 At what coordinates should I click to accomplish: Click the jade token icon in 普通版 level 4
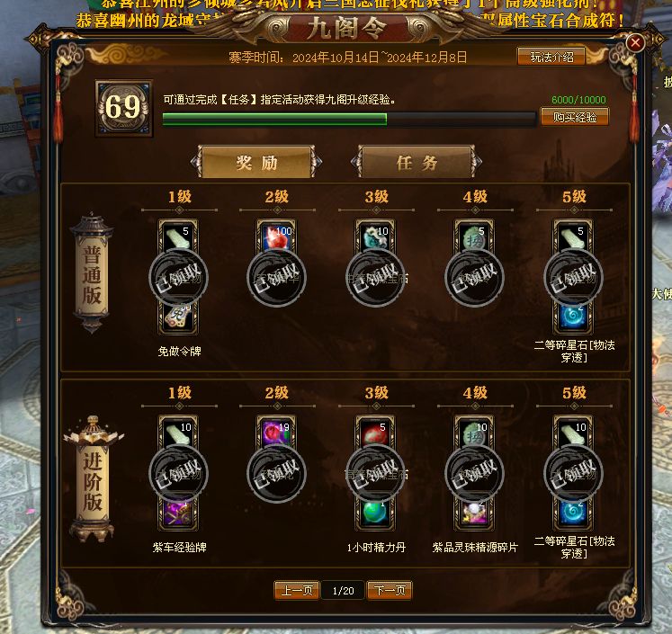(474, 237)
